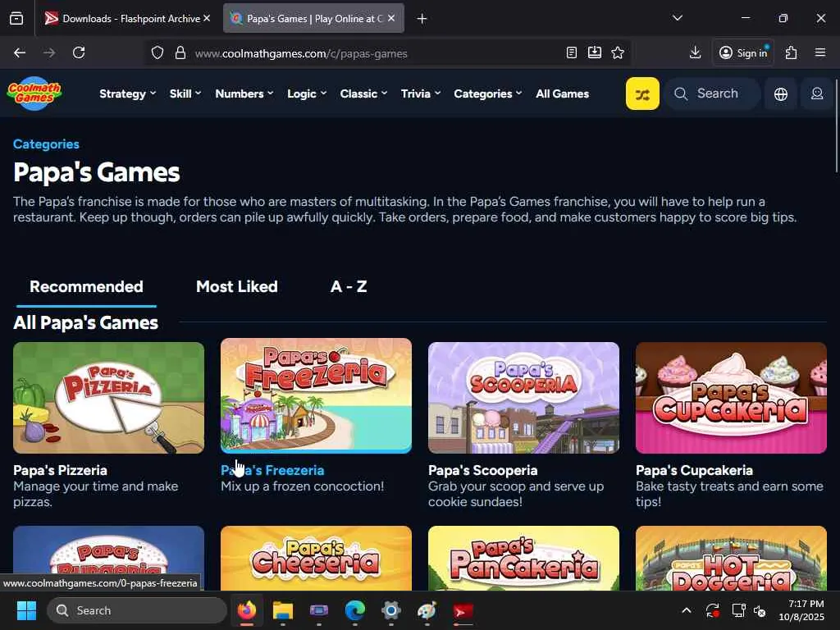The image size is (840, 630).
Task: Open Microsoft Edge from the taskbar
Action: [x=354, y=610]
